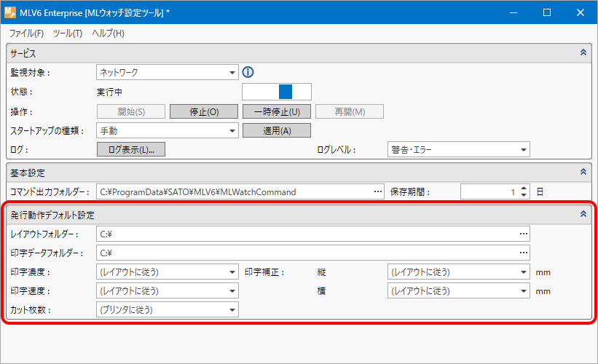Open the ログレベル dropdown
Image resolution: width=598 pixels, height=364 pixels.
tap(458, 149)
